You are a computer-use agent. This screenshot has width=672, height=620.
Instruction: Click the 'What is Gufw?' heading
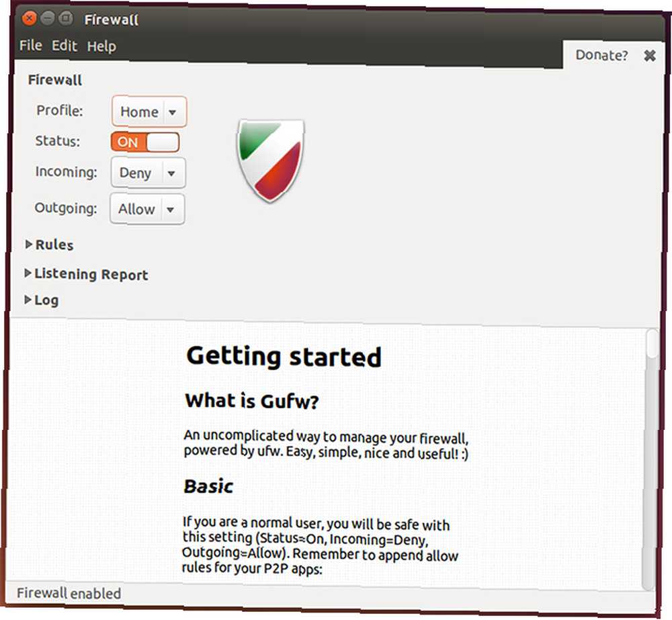(252, 401)
